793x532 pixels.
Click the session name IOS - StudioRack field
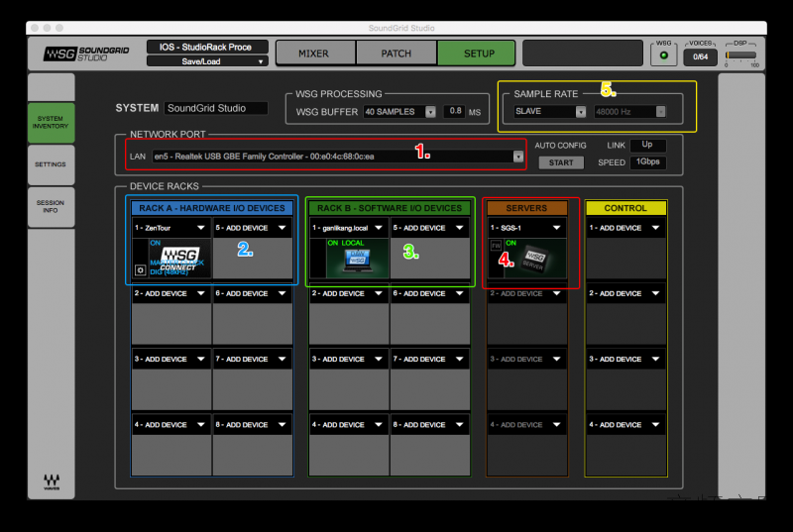coord(207,47)
